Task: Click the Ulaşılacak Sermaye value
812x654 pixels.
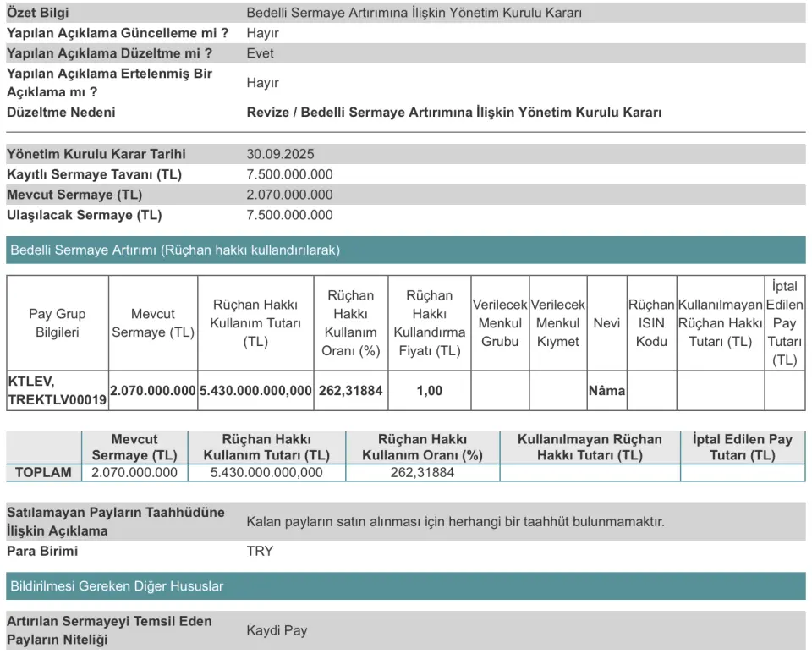Action: click(x=289, y=215)
